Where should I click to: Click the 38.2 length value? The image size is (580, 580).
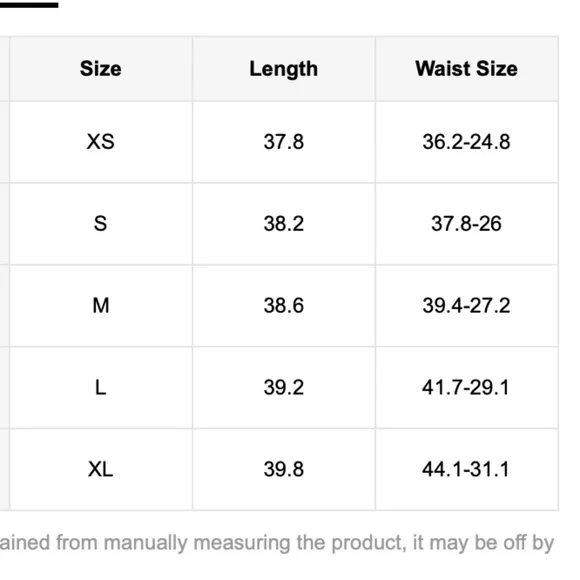point(284,224)
